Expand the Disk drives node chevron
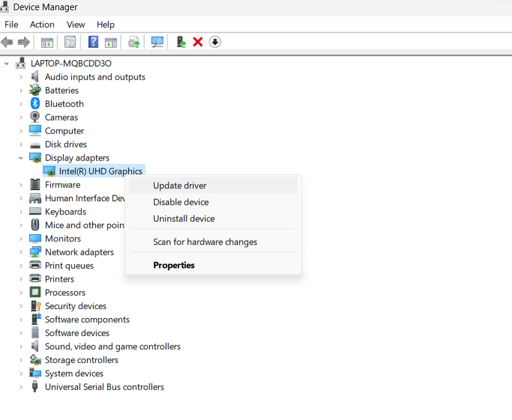512x420 pixels. pos(21,144)
